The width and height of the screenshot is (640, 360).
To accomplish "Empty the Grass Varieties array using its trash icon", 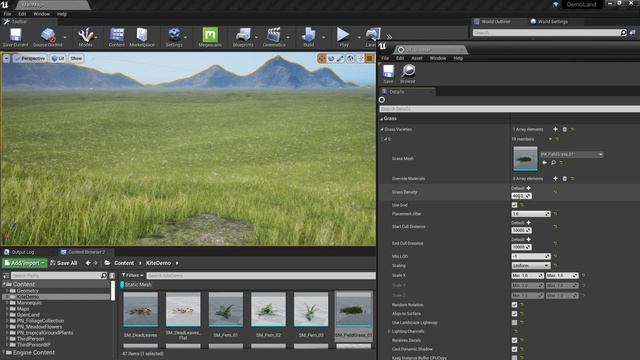I will click(564, 129).
